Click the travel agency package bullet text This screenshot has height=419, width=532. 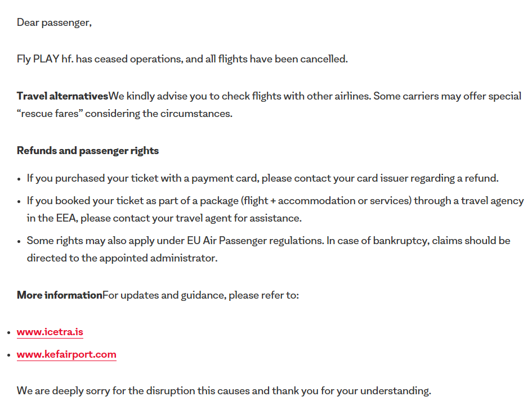point(275,201)
